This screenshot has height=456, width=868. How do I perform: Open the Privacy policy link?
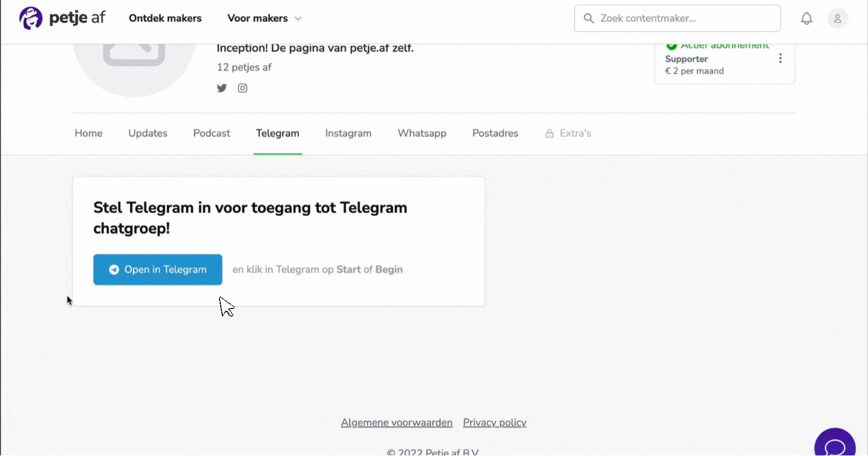coord(495,423)
